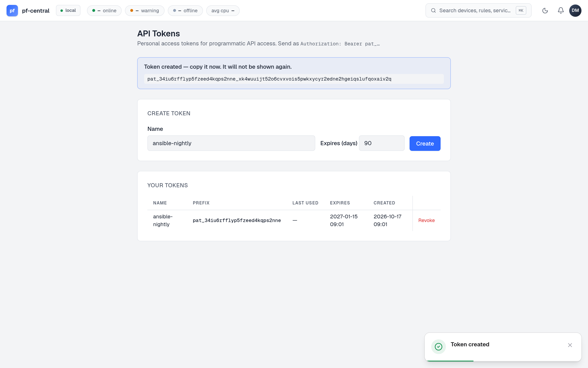Click the green check icon in the toast

(438, 347)
